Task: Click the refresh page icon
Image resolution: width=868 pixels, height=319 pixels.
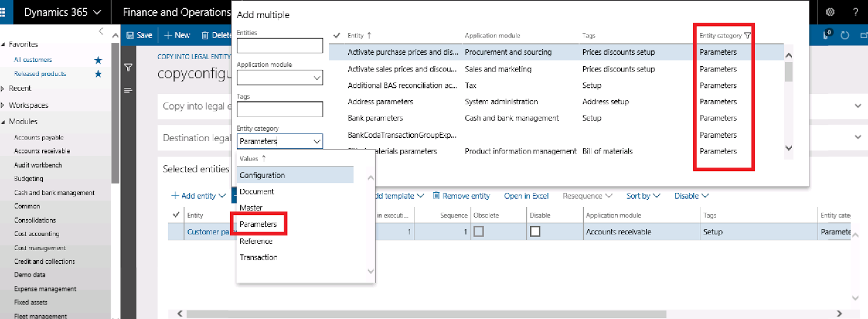Action: 845,35
